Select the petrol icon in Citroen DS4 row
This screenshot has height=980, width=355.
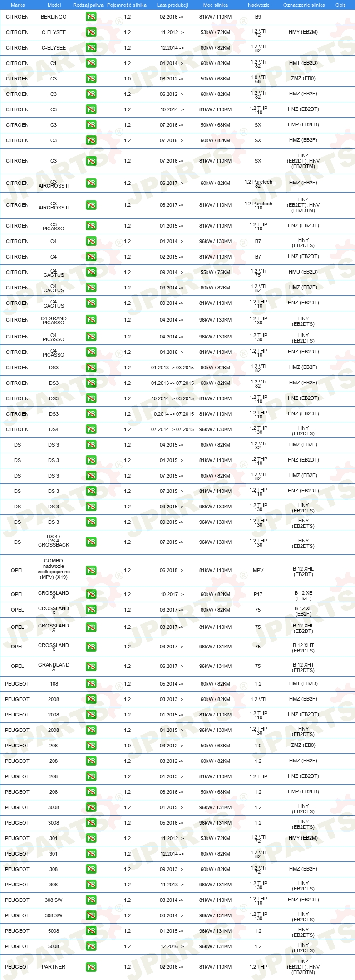coord(91,429)
